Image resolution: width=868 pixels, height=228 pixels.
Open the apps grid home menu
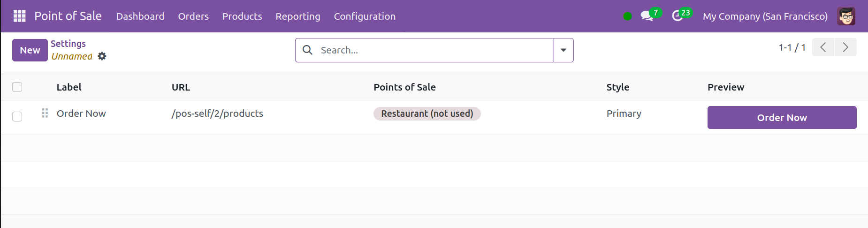19,16
